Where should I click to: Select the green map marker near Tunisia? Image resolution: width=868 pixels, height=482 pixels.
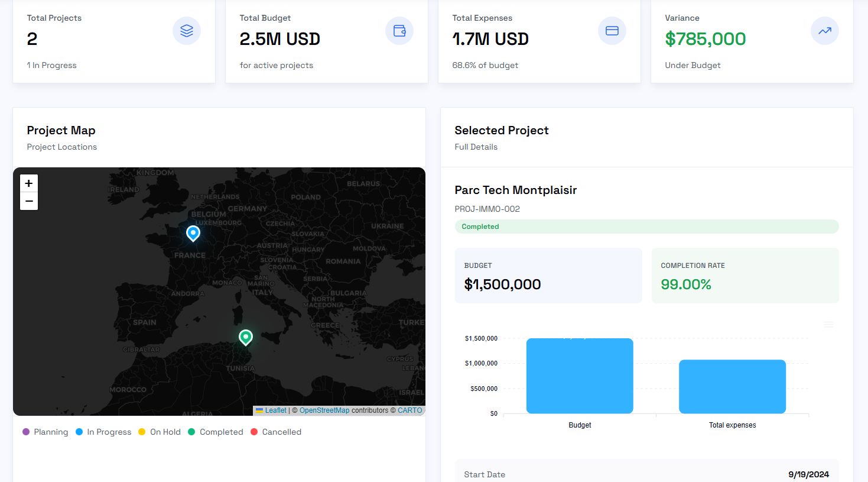[x=246, y=337]
